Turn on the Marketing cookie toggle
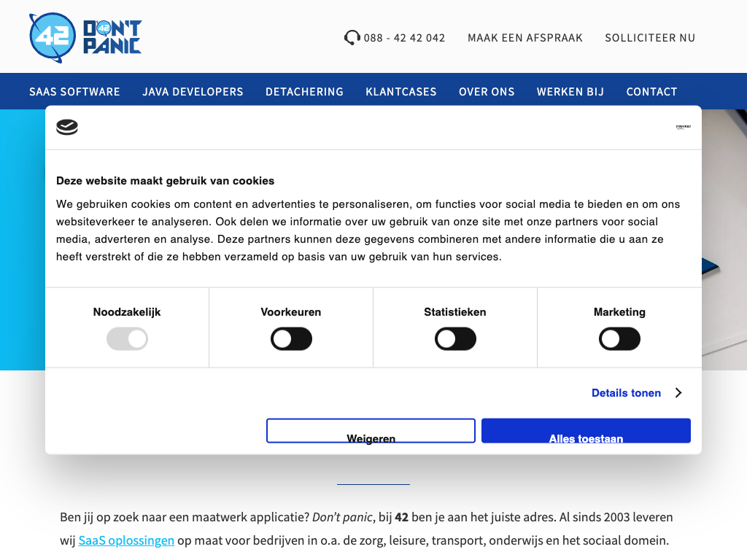This screenshot has width=747, height=560. tap(619, 339)
